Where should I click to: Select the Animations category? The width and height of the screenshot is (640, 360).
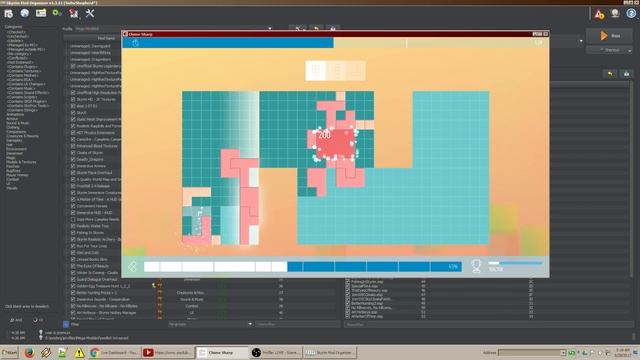16,115
